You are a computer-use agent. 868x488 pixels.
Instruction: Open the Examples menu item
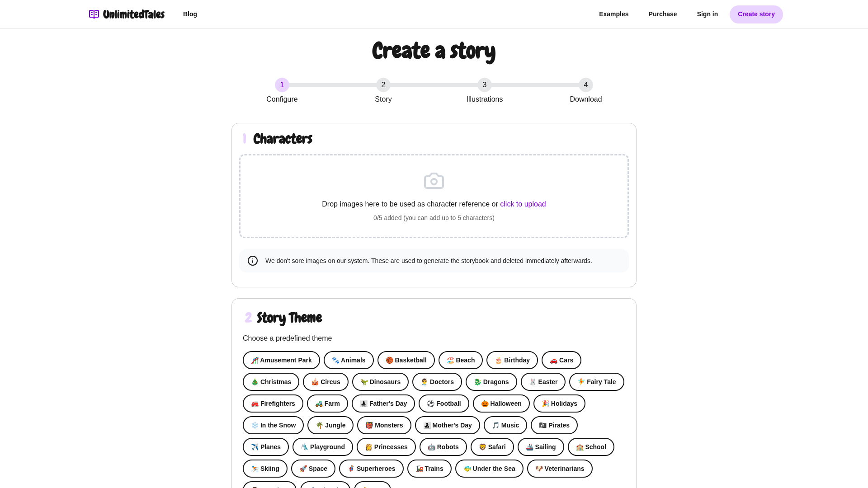coord(613,14)
